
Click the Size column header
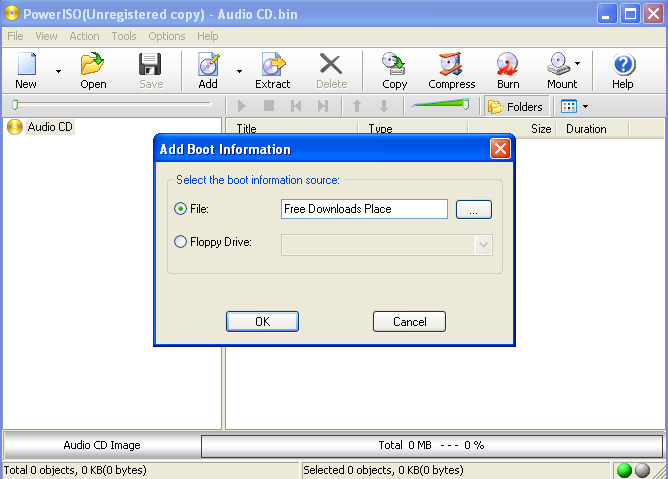click(512, 129)
